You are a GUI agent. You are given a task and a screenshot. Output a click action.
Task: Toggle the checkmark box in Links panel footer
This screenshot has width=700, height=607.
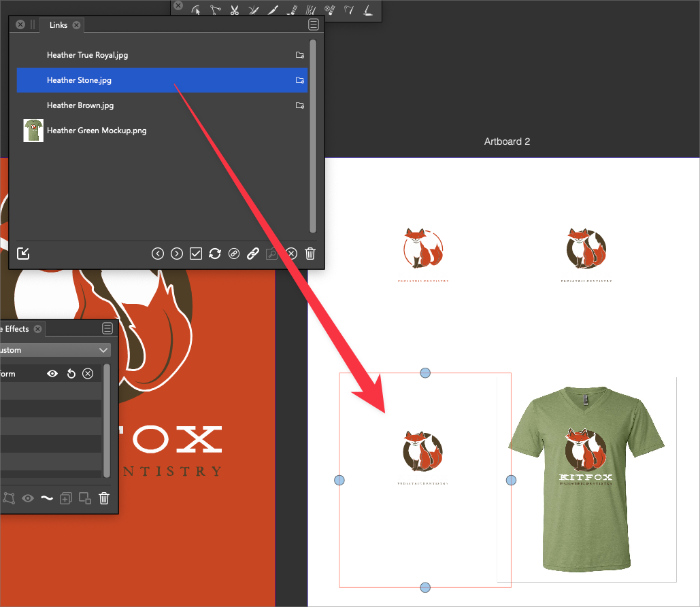[x=196, y=254]
